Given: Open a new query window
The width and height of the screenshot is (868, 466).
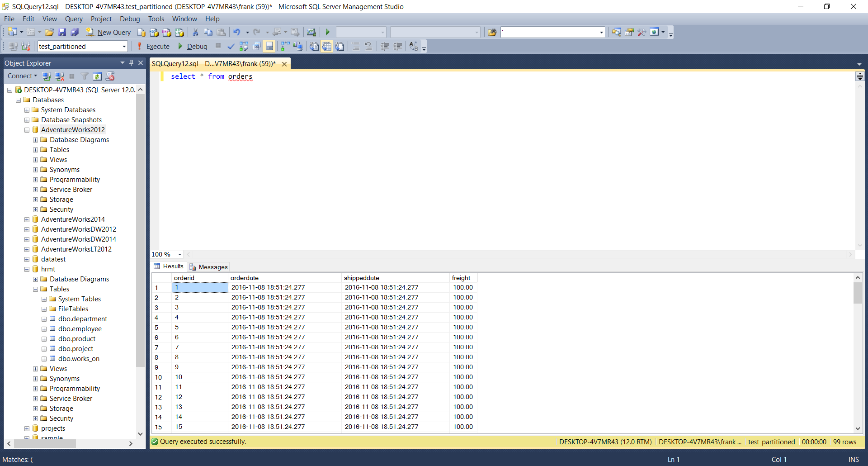Looking at the screenshot, I should pyautogui.click(x=108, y=32).
